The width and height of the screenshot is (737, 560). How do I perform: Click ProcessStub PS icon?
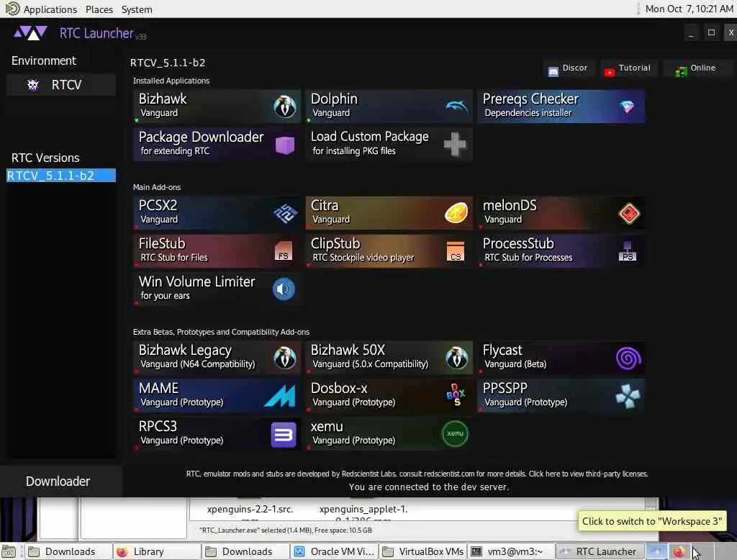[628, 251]
